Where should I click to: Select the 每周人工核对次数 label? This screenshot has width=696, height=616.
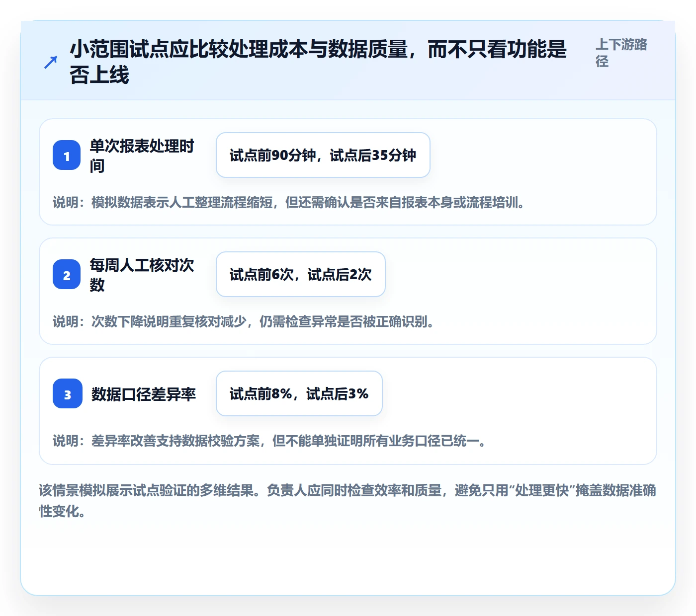point(142,275)
